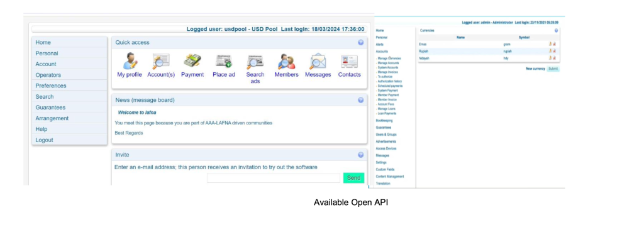This screenshot has width=644, height=234.
Task: Click the help icon in Currencies header
Action: click(556, 30)
